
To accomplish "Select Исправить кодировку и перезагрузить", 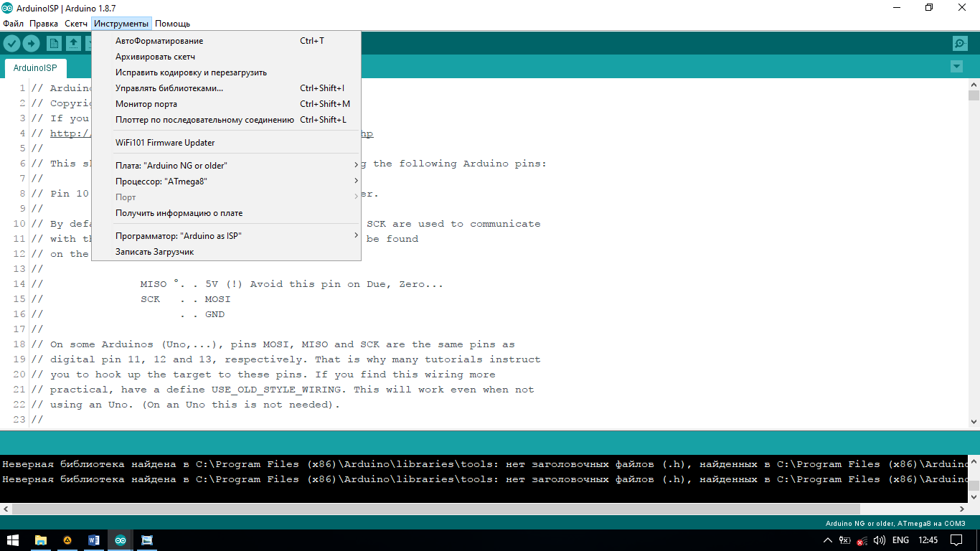I will (227, 72).
